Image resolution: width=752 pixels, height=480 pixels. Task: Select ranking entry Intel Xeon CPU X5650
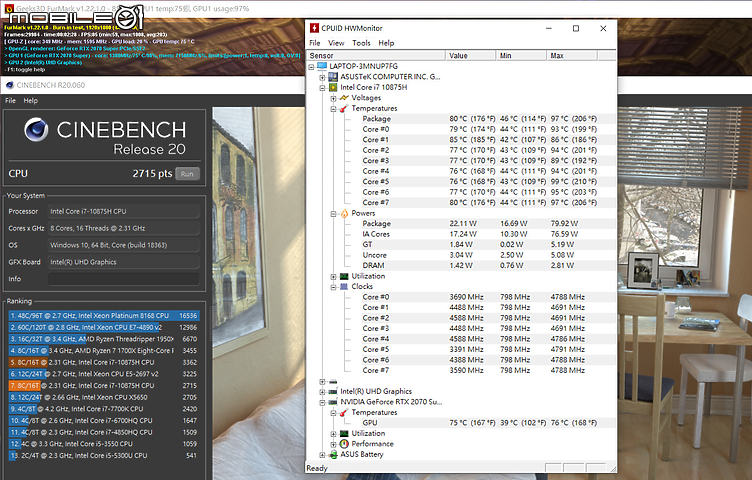click(103, 398)
